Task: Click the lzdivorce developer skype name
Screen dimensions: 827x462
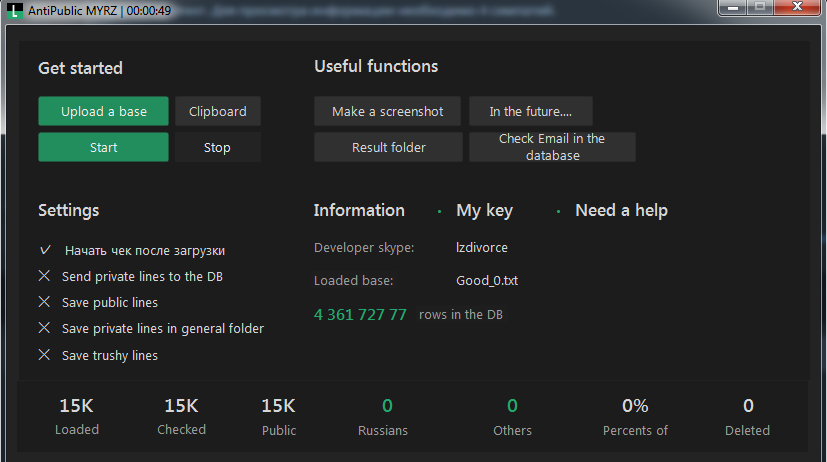Action: pyautogui.click(x=482, y=247)
